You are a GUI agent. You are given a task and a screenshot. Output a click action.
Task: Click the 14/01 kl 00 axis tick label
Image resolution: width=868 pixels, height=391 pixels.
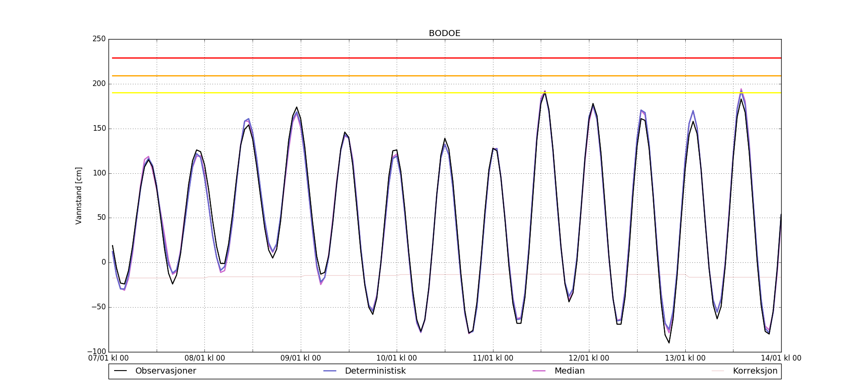coord(781,358)
